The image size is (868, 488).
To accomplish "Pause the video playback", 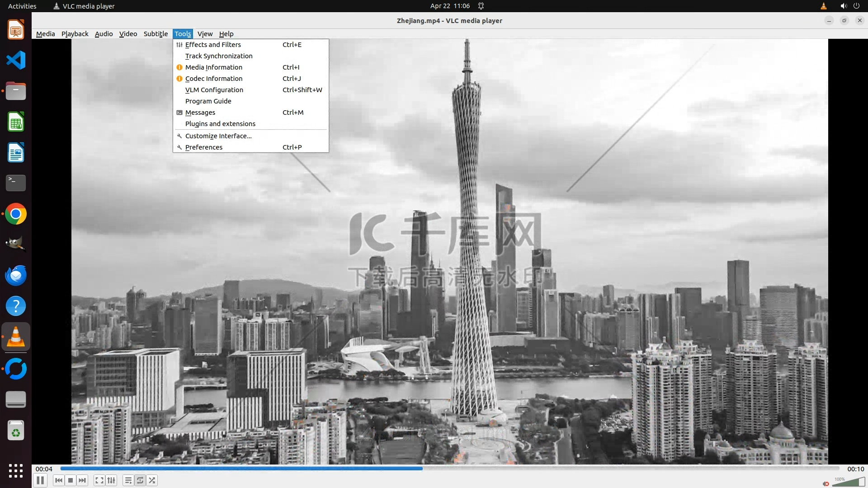I will click(40, 480).
